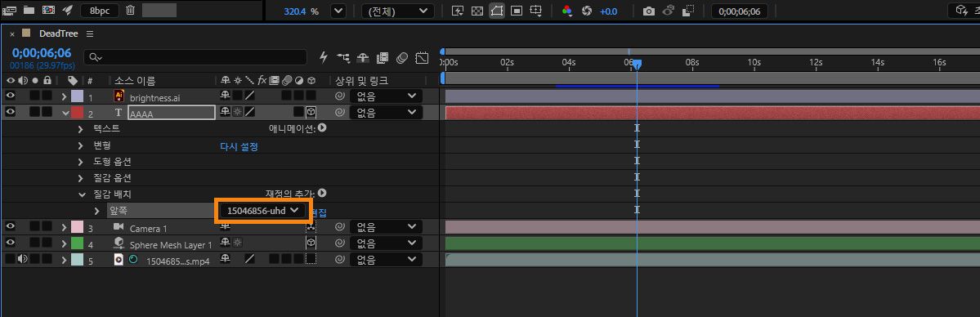Mute audio of the 1504685...s.mp4 layer

[x=23, y=259]
